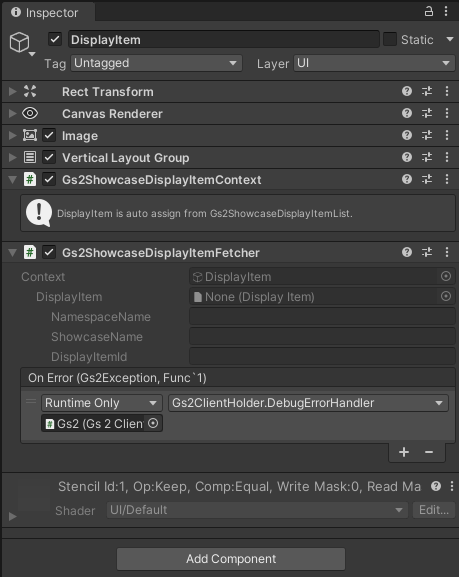Open presets icon for Canvas Renderer
Image resolution: width=459 pixels, height=577 pixels.
click(427, 113)
